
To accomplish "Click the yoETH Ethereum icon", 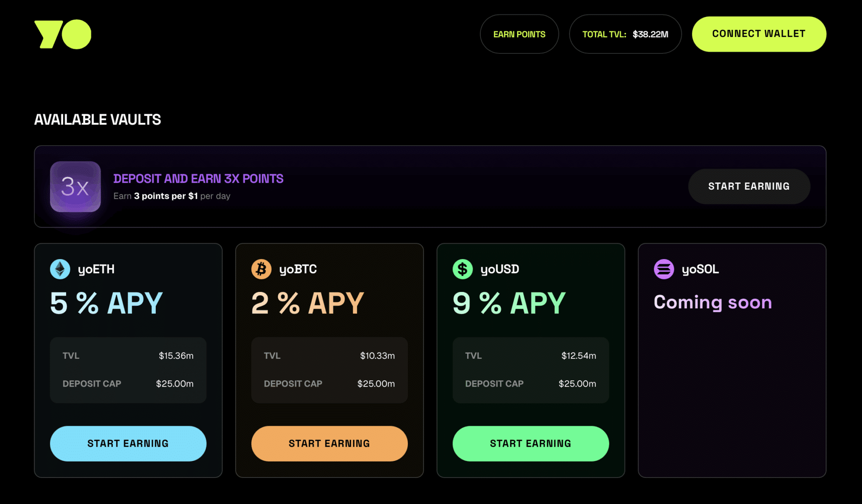I will (x=60, y=269).
